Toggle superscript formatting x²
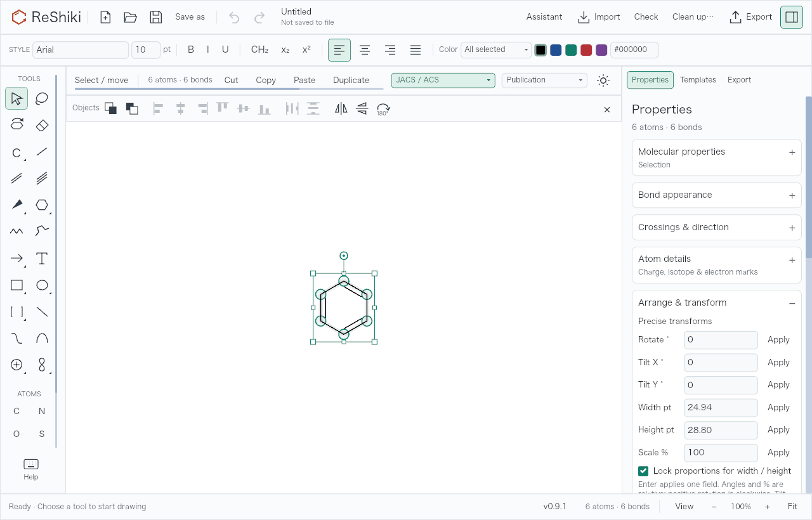Viewport: 812px width, 520px height. (x=306, y=49)
